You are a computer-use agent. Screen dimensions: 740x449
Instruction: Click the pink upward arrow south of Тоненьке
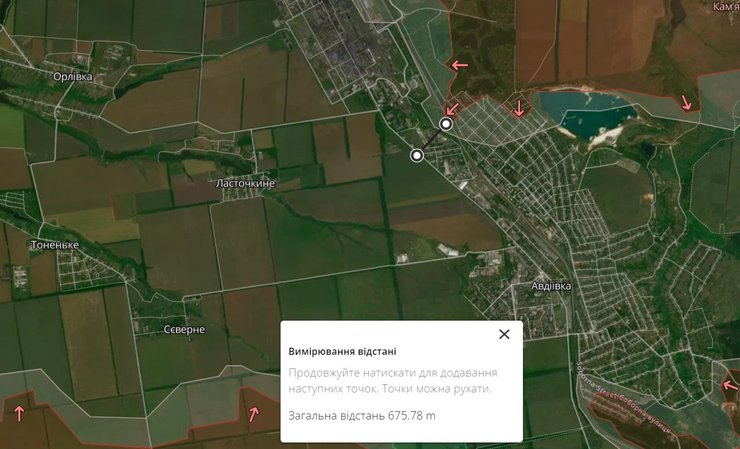coord(19,412)
